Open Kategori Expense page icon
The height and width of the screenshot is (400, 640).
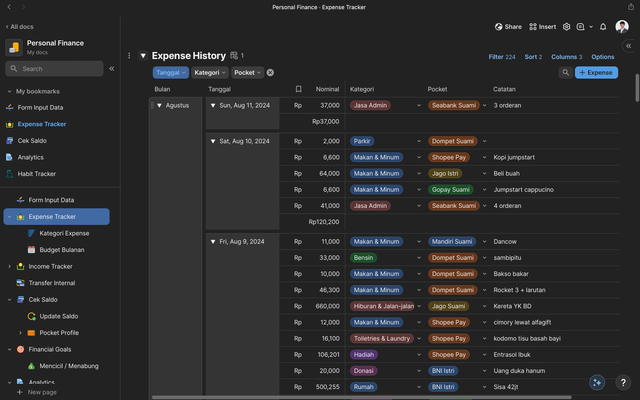pos(31,233)
